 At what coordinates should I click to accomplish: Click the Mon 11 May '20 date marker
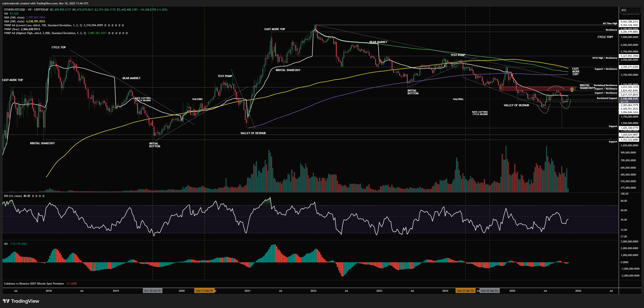pos(204,291)
